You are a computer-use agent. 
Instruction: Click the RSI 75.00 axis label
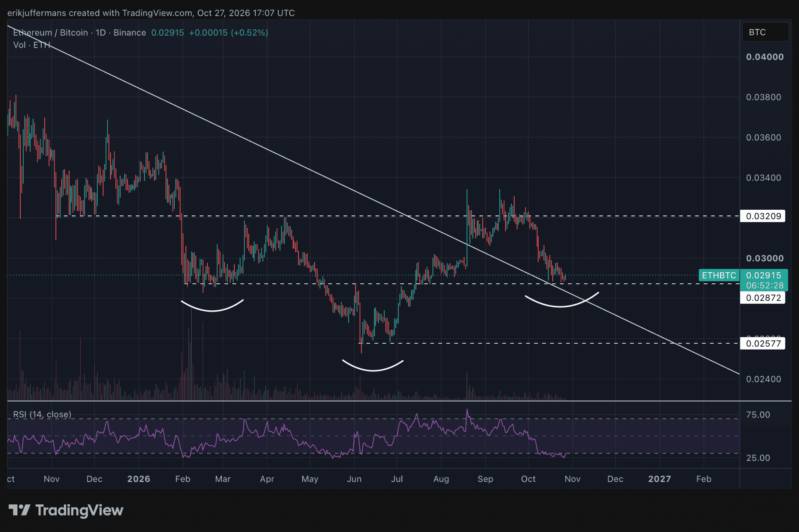point(758,415)
